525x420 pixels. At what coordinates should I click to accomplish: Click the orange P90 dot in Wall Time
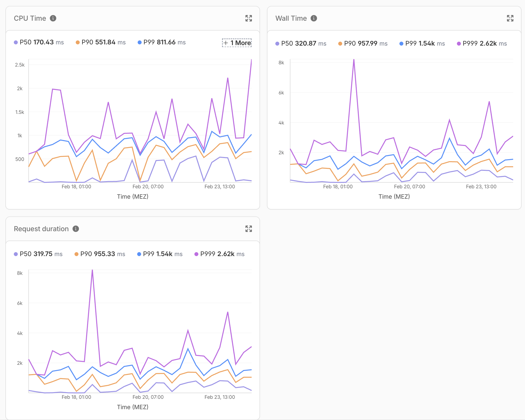[x=340, y=44]
